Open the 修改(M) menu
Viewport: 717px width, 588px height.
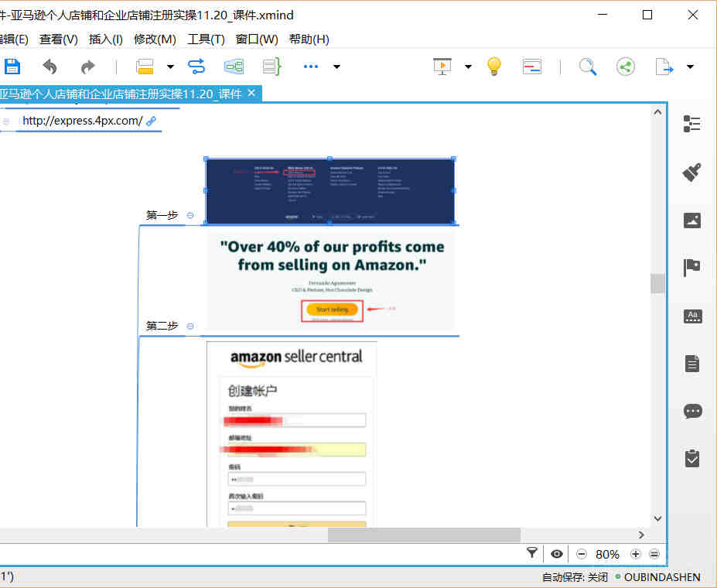(x=155, y=39)
